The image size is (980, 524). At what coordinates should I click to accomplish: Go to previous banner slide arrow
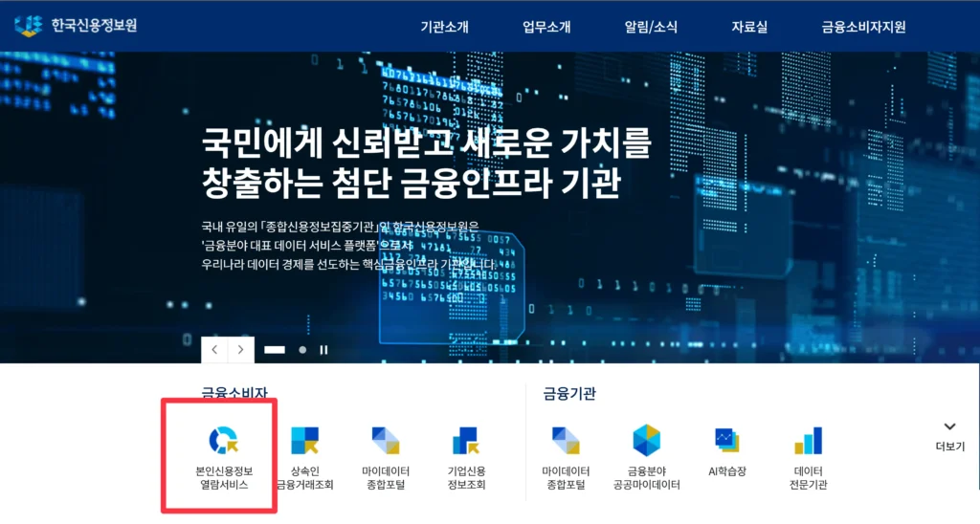(214, 350)
